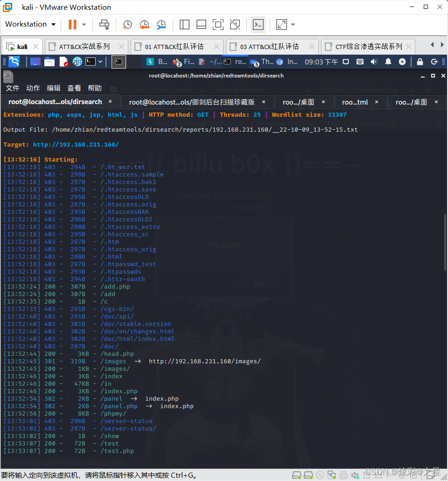Switch to Unity mode icon
Screen dimensions: 448x481
click(235, 25)
